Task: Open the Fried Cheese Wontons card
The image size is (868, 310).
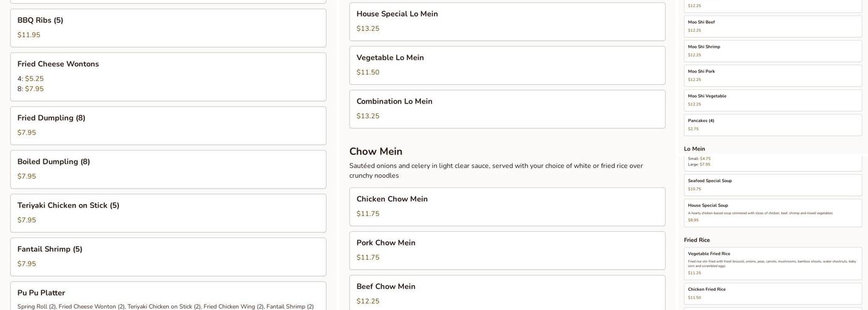Action: (168, 77)
